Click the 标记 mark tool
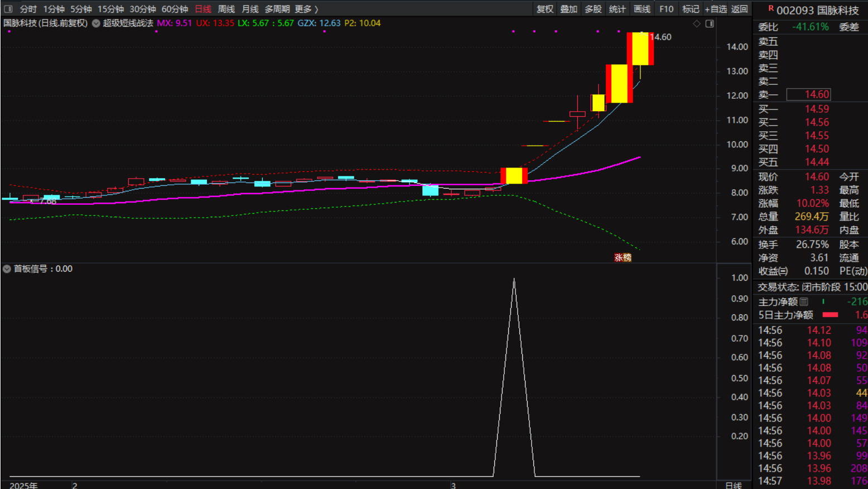The image size is (868, 489). click(691, 9)
